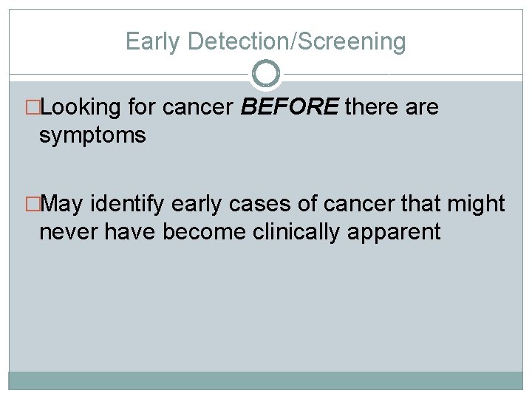Click the word "Screening" in the title

352,41
